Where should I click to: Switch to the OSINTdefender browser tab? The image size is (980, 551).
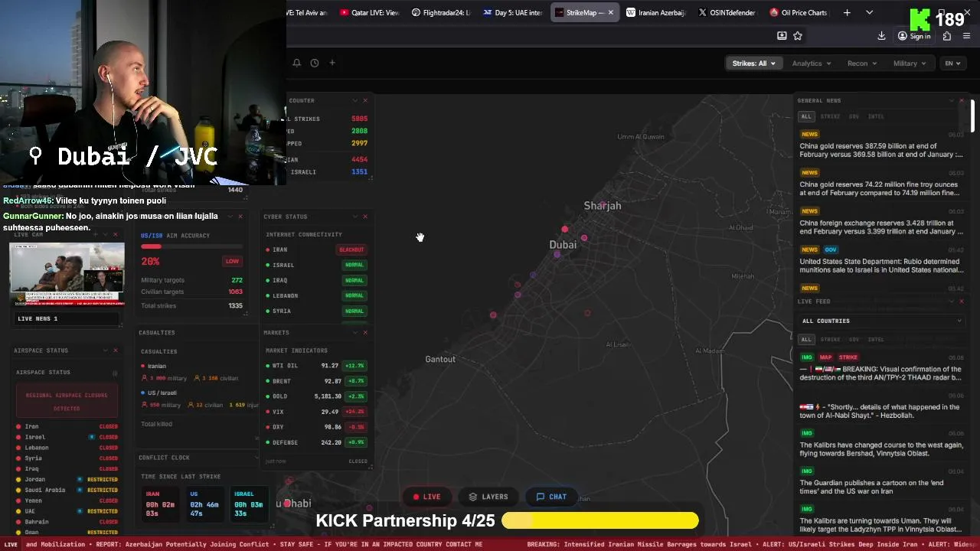(727, 12)
